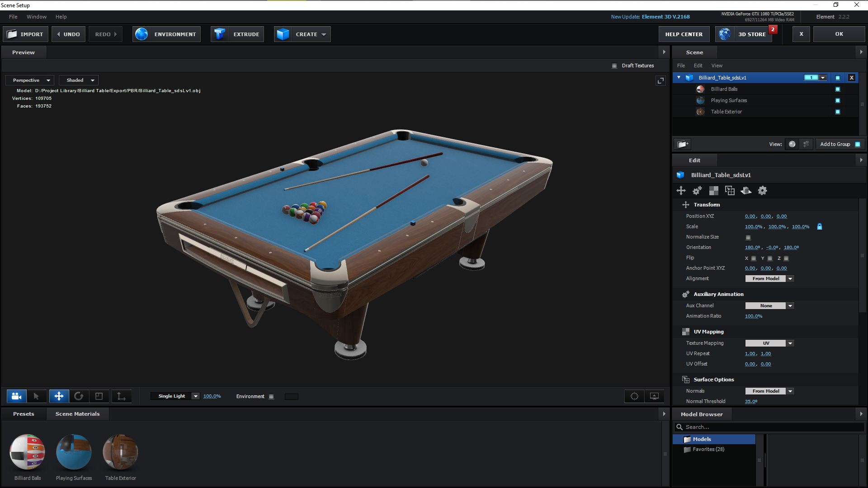
Task: Collapse the Billiard_Table_sdsLv1 tree item
Action: coord(679,77)
